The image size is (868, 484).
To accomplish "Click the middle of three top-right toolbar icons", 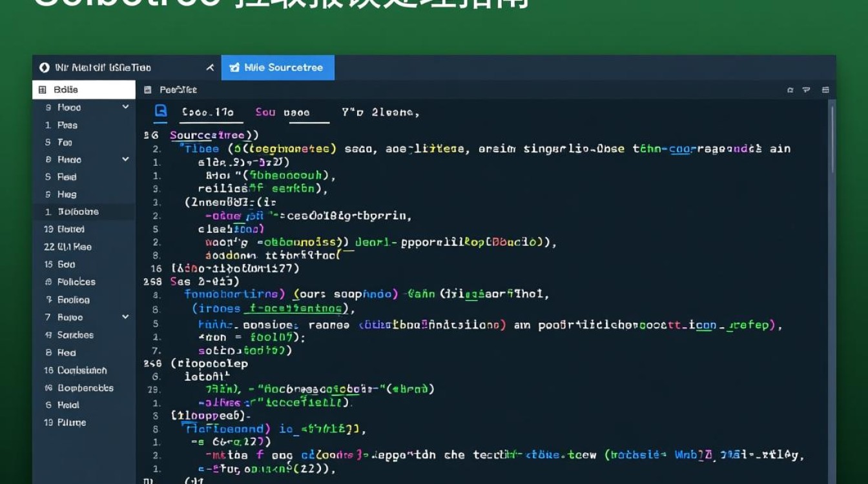I will click(807, 90).
